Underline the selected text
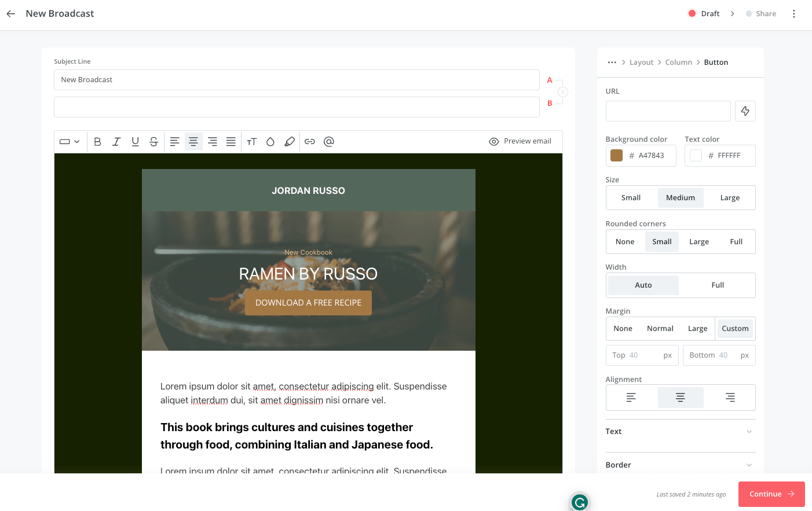The width and height of the screenshot is (812, 511). (x=134, y=141)
